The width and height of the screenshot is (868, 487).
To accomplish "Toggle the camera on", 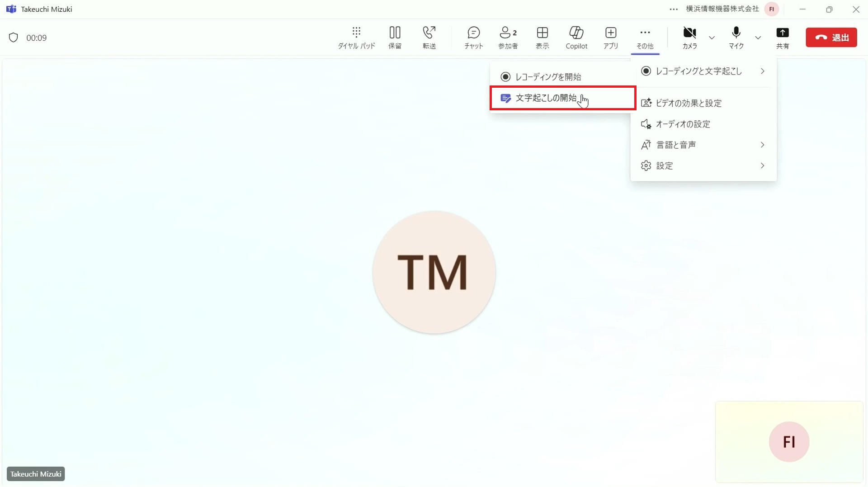I will click(689, 38).
